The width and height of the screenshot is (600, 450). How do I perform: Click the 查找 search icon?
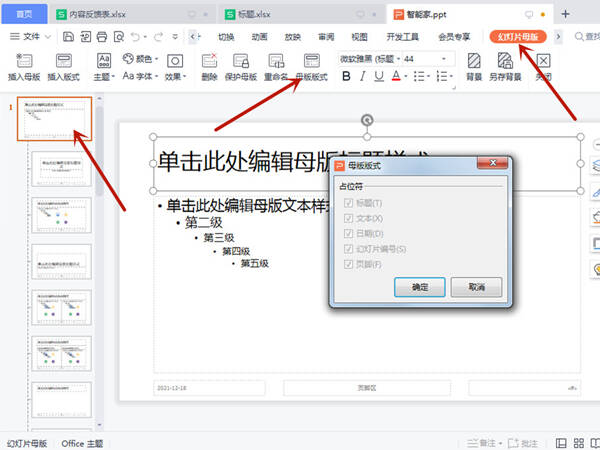tap(579, 37)
